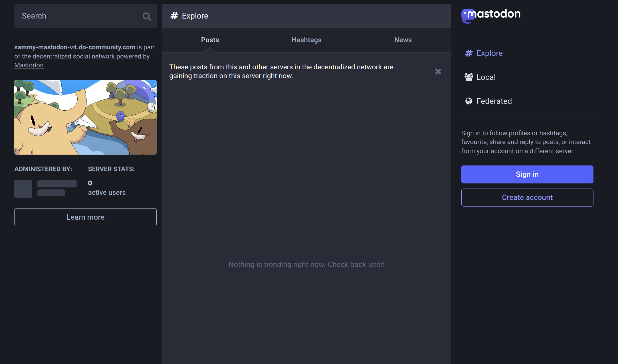Click the Create account button

pyautogui.click(x=527, y=197)
